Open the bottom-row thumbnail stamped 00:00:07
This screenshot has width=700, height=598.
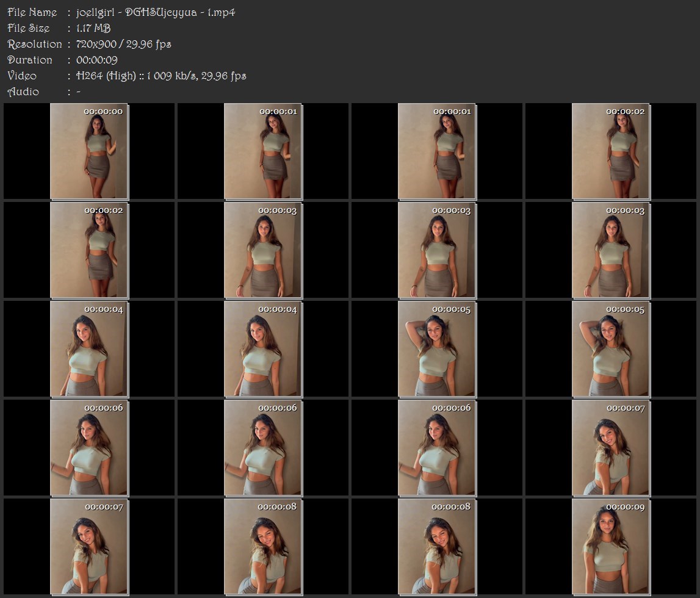89,547
